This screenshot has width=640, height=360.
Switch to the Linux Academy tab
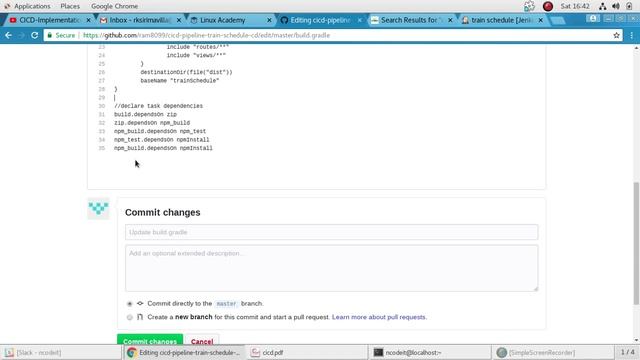(x=229, y=20)
